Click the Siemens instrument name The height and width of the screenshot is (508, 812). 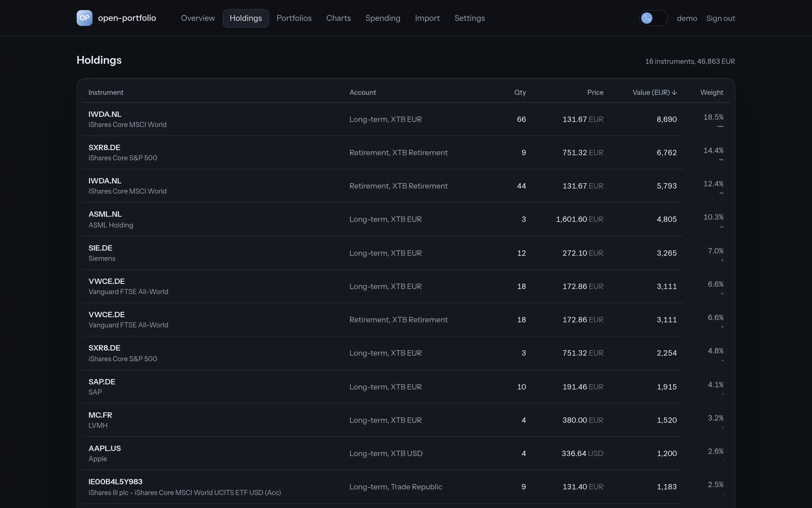tap(102, 258)
